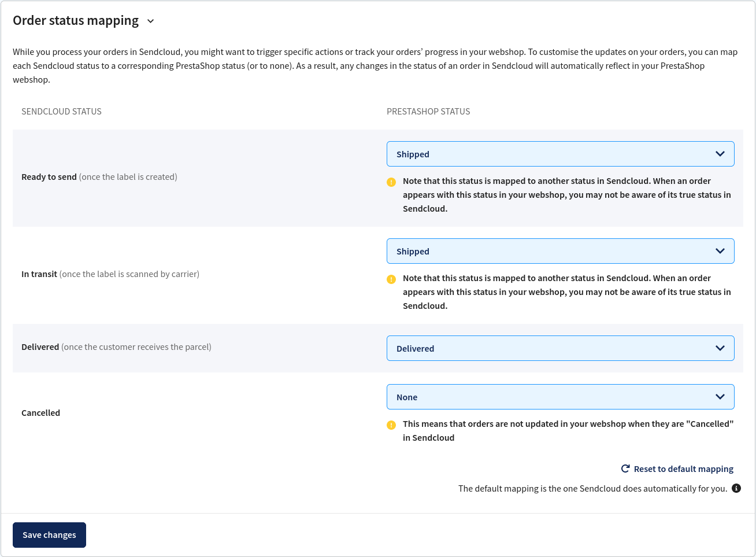Viewport: 756px width, 557px height.
Task: Collapse the Order status mapping section chevron
Action: click(x=150, y=21)
